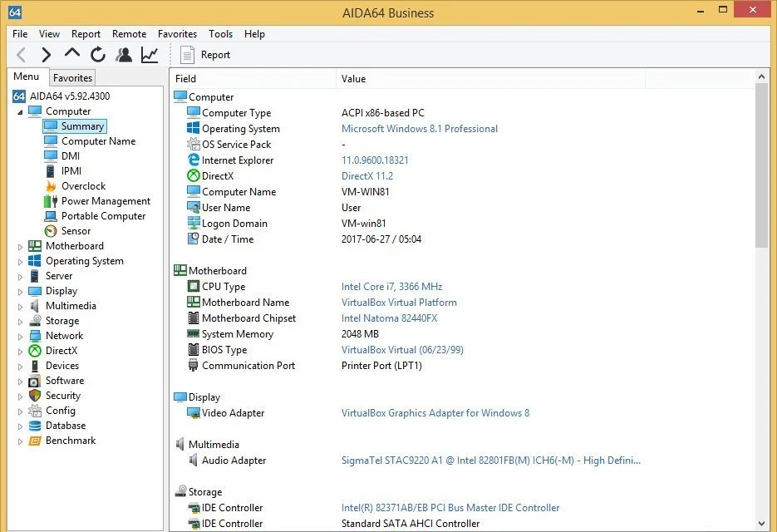777x532 pixels.
Task: Click the Devices icon in tree
Action: point(35,366)
